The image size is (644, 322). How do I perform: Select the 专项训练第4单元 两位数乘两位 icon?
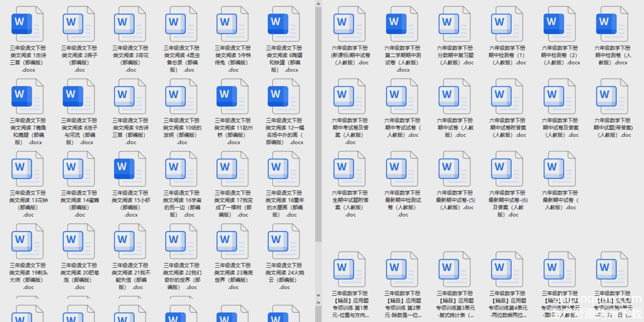507,270
